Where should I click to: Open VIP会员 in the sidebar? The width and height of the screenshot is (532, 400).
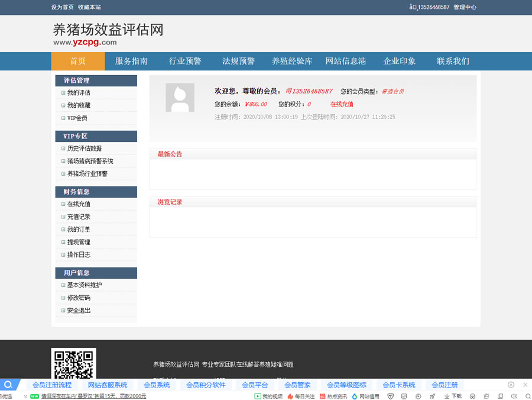point(77,118)
